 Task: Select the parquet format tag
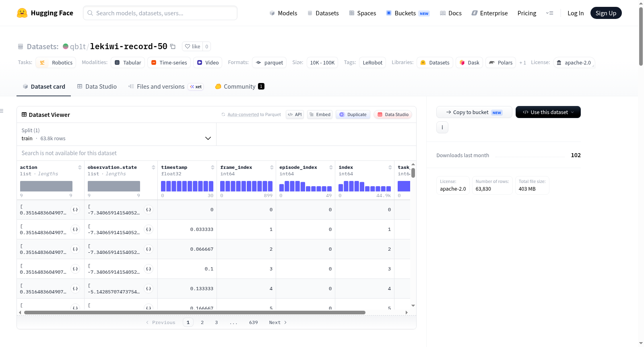pyautogui.click(x=269, y=62)
